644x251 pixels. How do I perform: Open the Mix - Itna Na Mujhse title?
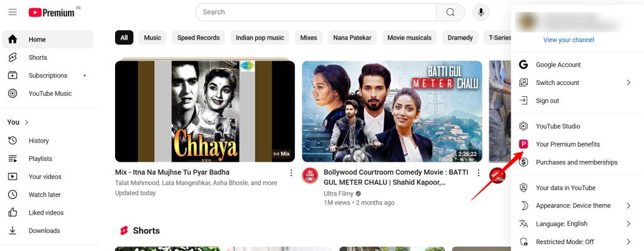coord(172,172)
